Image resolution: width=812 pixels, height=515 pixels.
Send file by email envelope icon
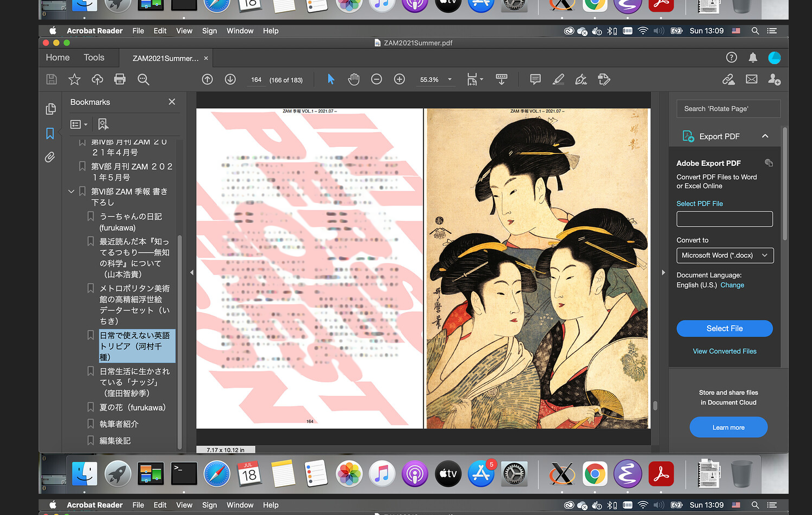[x=752, y=79]
